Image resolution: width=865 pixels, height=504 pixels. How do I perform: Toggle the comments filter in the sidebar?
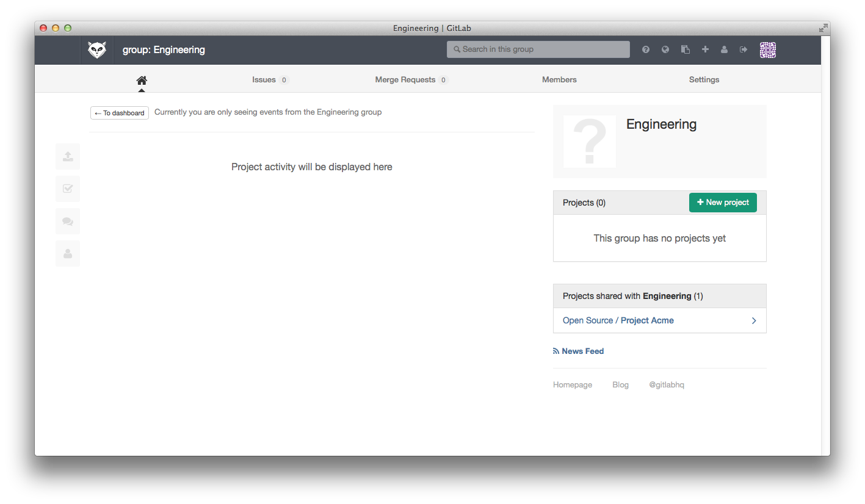click(67, 221)
